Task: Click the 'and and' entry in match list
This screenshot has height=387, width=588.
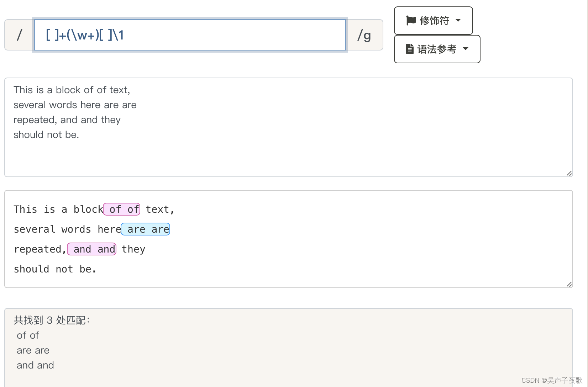Action: [35, 365]
